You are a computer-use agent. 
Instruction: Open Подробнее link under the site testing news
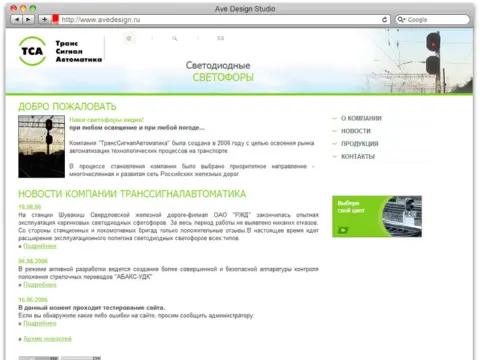40,323
